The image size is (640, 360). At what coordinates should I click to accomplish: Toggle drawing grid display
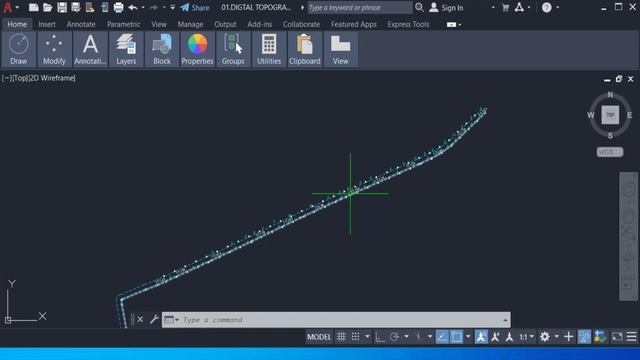[341, 337]
